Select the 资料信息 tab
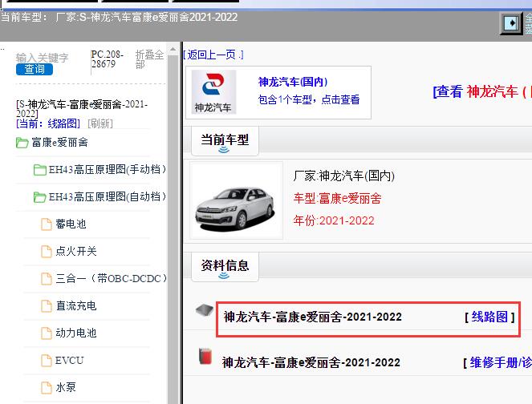Image resolution: width=532 pixels, height=404 pixels. (x=225, y=267)
